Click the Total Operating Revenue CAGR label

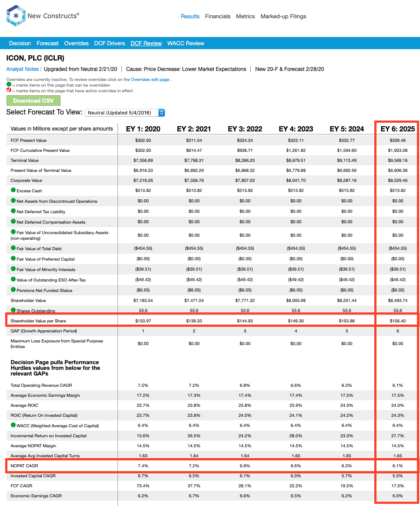pos(41,385)
